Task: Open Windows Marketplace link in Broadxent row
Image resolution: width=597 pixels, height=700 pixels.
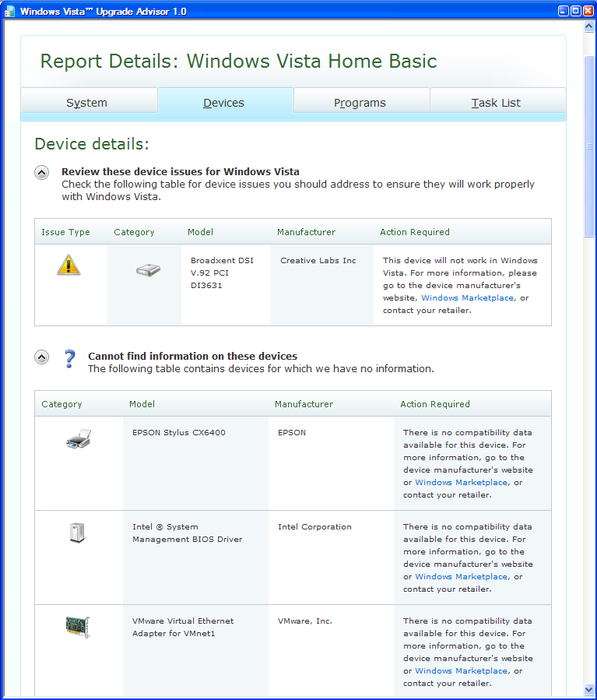Action: [x=467, y=297]
